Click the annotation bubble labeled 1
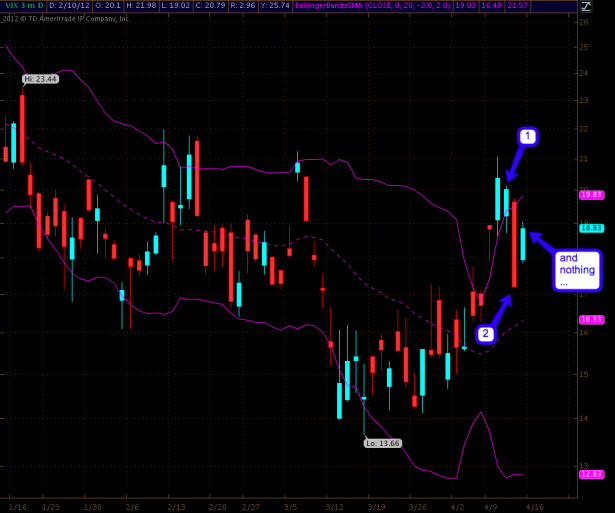615x513 pixels. (x=527, y=135)
